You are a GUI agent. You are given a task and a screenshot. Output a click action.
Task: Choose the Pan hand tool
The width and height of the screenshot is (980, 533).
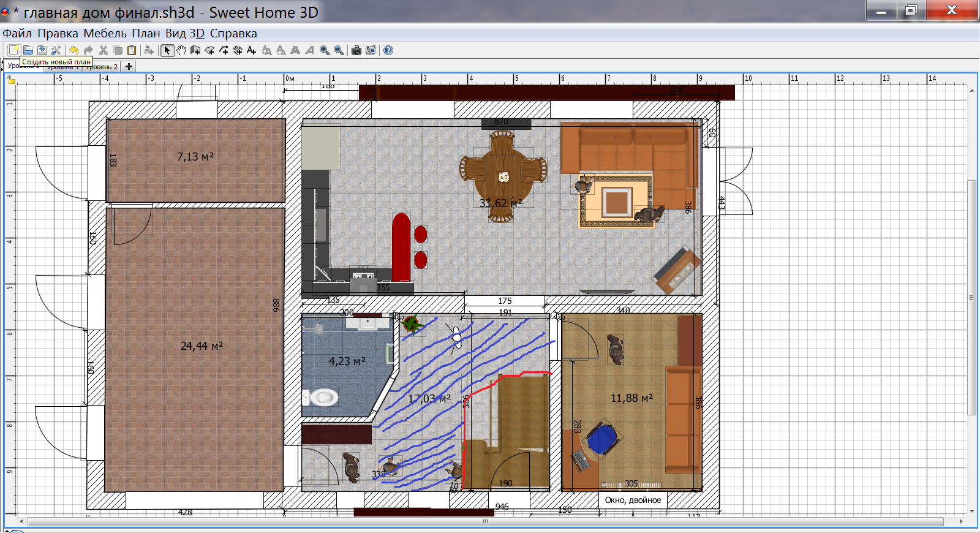tap(181, 50)
